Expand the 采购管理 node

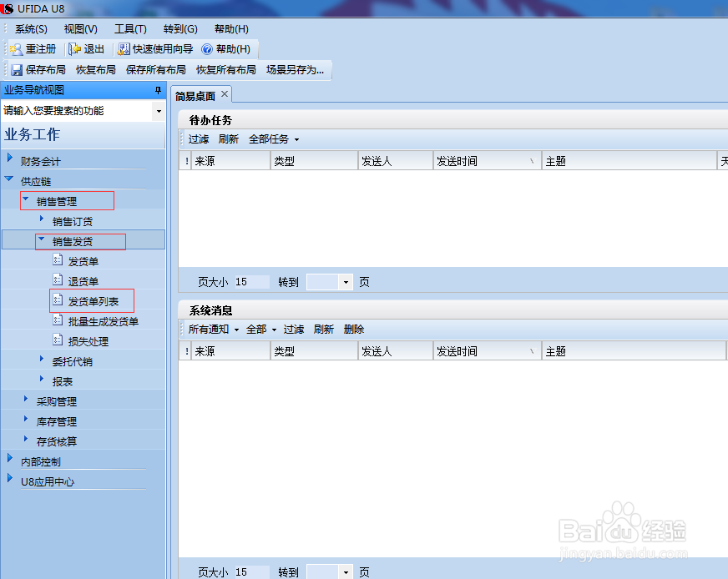26,399
